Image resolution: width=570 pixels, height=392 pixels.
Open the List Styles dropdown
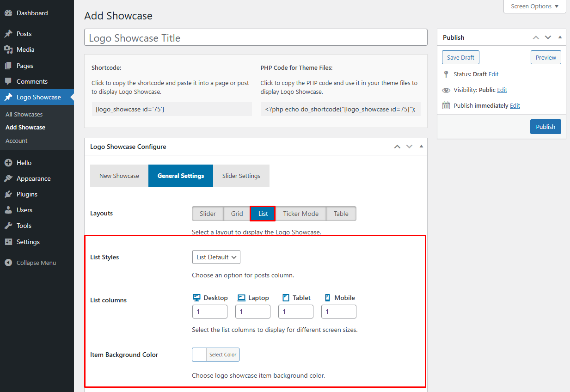click(216, 257)
